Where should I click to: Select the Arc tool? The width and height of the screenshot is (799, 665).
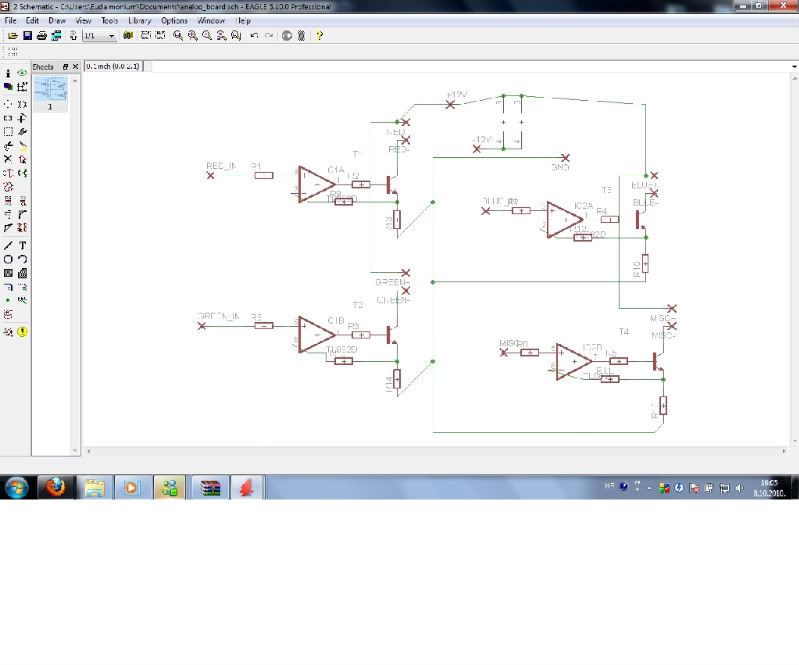[22, 259]
